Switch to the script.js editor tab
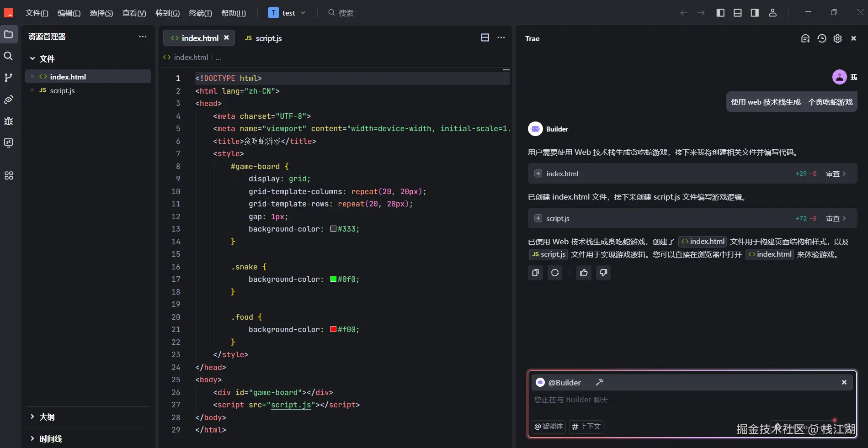This screenshot has height=448, width=868. click(263, 38)
